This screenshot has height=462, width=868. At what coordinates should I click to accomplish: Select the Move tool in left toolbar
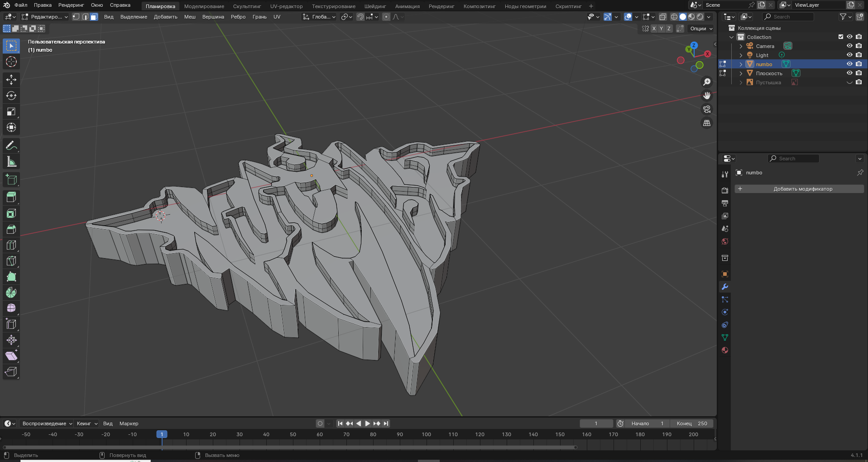pos(11,80)
